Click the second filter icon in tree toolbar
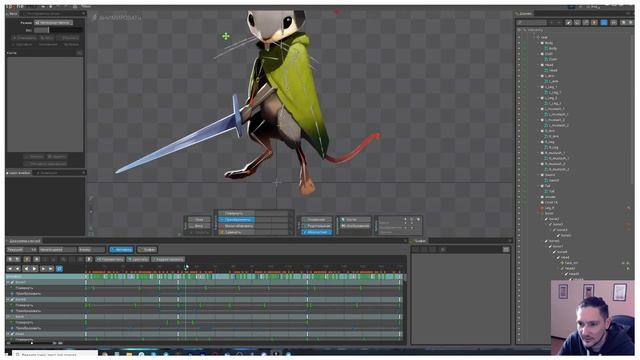This screenshot has height=360, width=640. [x=577, y=22]
